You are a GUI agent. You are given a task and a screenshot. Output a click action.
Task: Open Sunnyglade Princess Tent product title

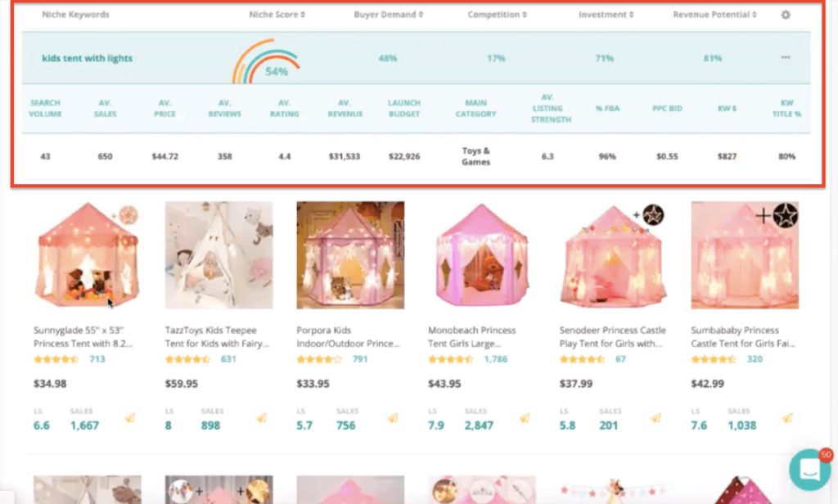pyautogui.click(x=83, y=337)
